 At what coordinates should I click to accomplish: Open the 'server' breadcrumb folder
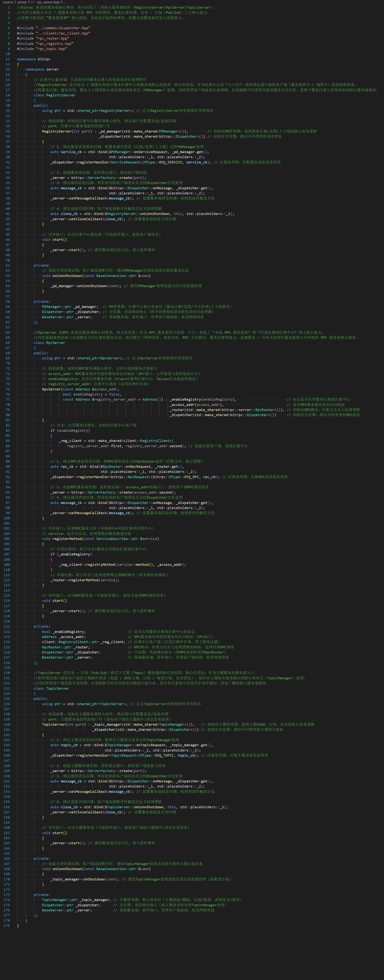point(22,2)
